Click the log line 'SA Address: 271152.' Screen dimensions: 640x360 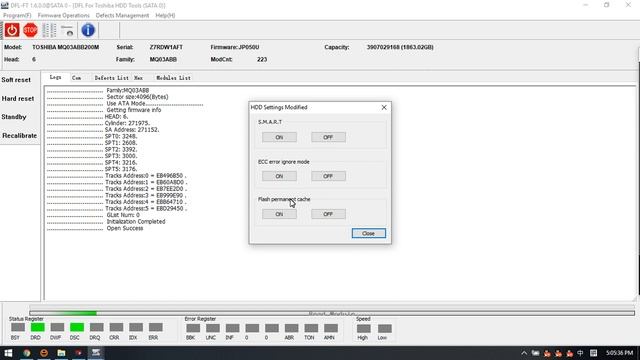(132, 130)
